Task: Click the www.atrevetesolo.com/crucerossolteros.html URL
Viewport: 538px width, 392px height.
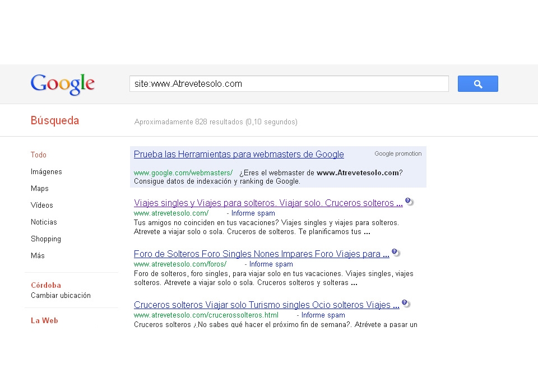Action: click(x=206, y=315)
